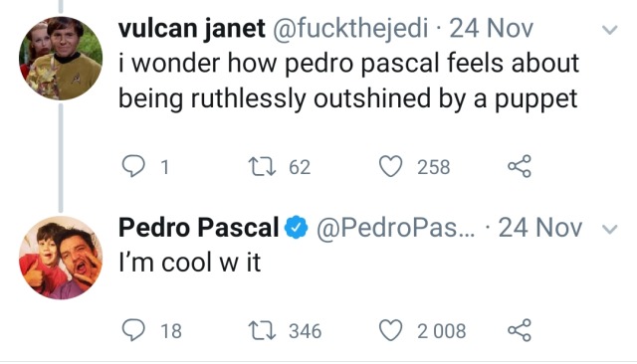Open the @fuckthejedi handle link

349,29
